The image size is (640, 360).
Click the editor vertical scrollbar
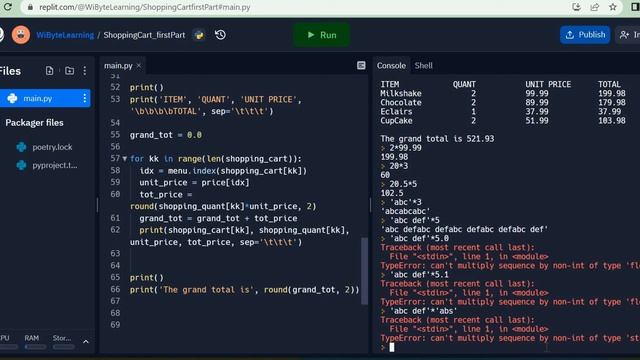point(364,270)
